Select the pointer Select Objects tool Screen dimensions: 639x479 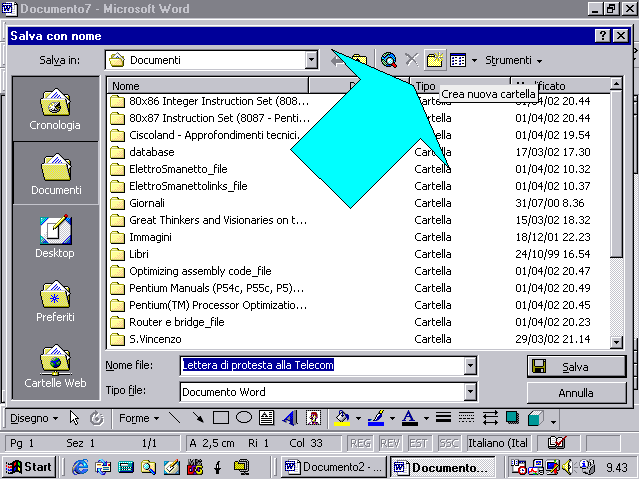(74, 418)
